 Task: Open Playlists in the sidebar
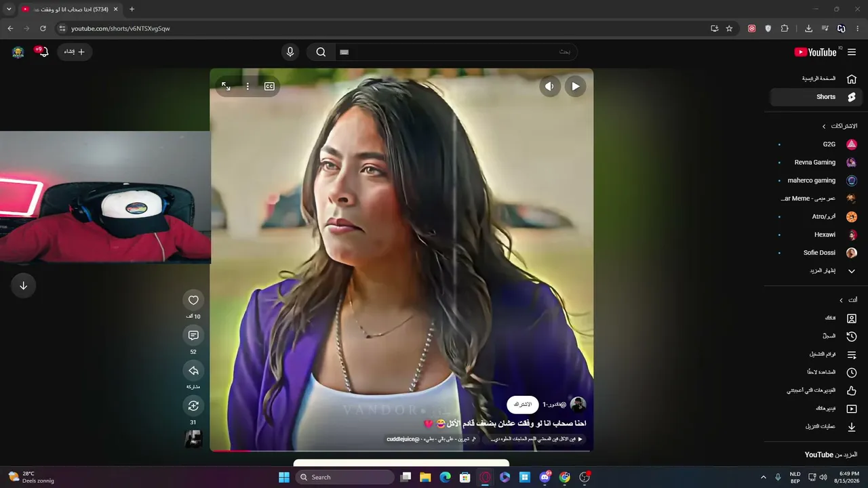(x=814, y=354)
